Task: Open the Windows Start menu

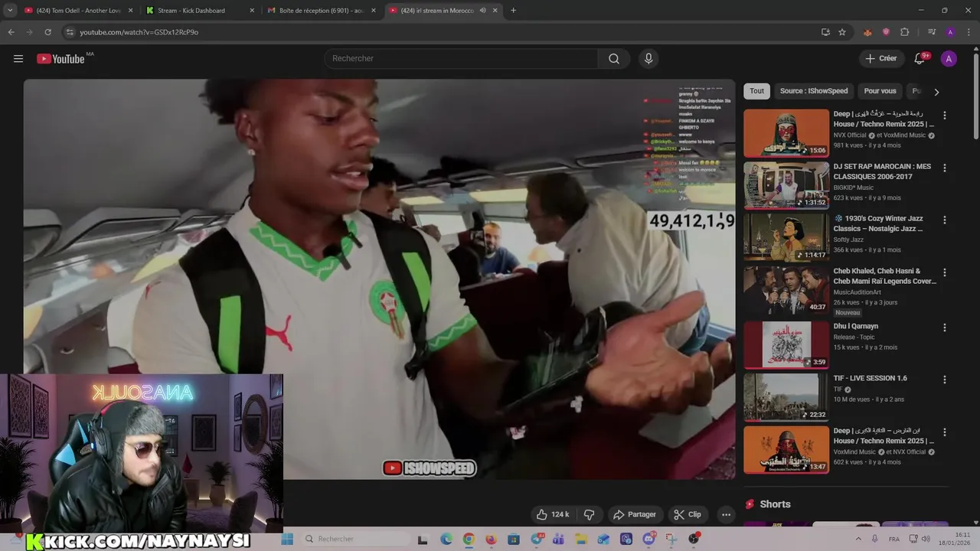Action: [287, 539]
